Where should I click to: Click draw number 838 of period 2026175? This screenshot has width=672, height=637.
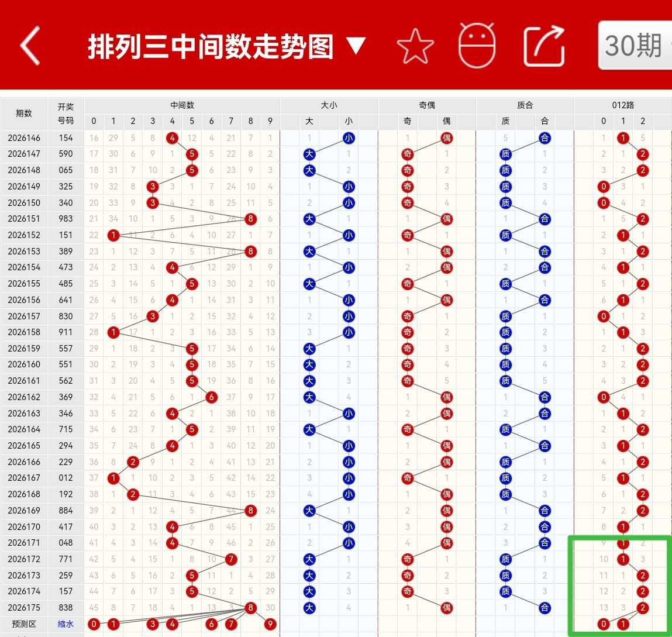(x=66, y=608)
